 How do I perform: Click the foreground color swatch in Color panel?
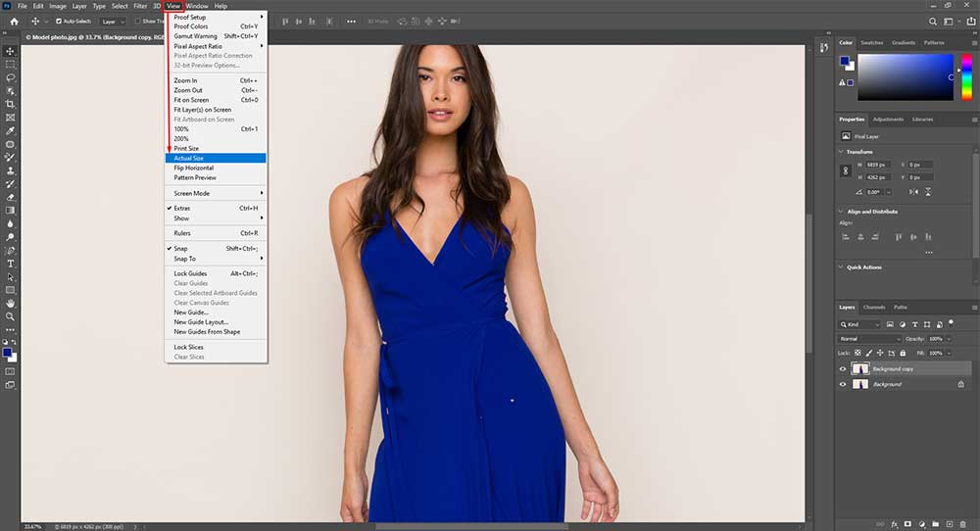(844, 61)
